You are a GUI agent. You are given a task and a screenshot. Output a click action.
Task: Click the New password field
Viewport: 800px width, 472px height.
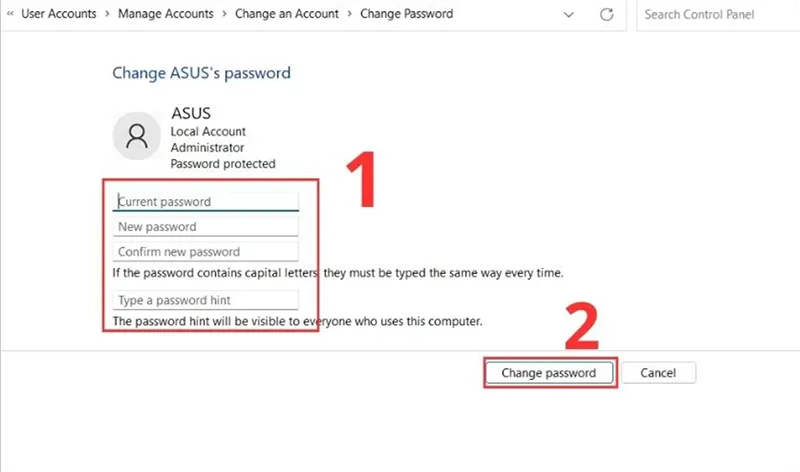tap(206, 227)
